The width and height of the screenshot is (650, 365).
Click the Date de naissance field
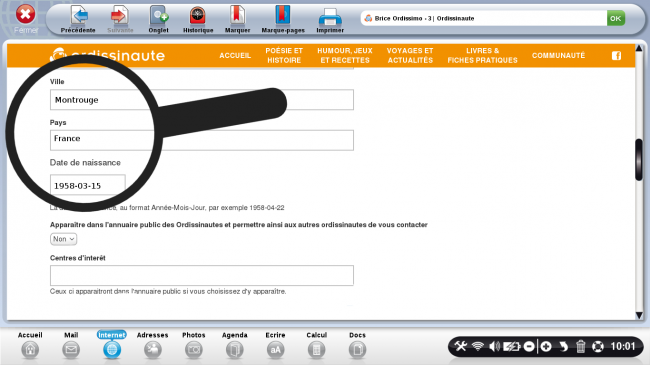pyautogui.click(x=87, y=185)
